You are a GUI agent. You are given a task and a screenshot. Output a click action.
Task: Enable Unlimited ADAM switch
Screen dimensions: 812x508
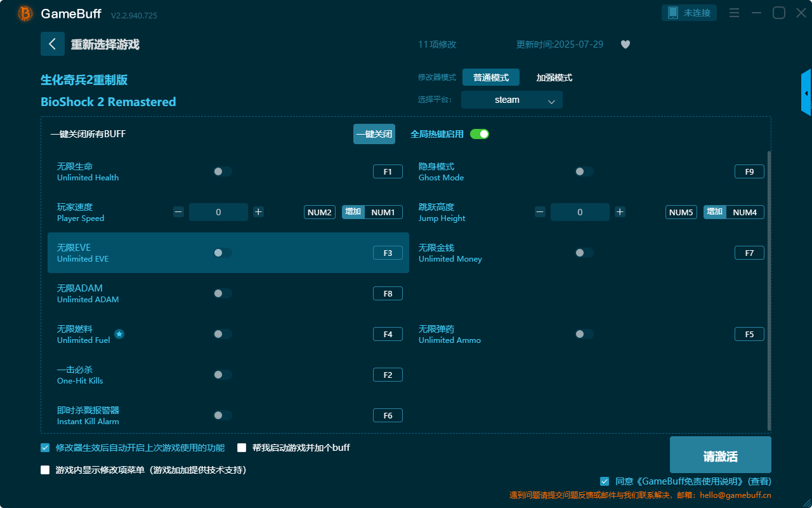coord(223,293)
